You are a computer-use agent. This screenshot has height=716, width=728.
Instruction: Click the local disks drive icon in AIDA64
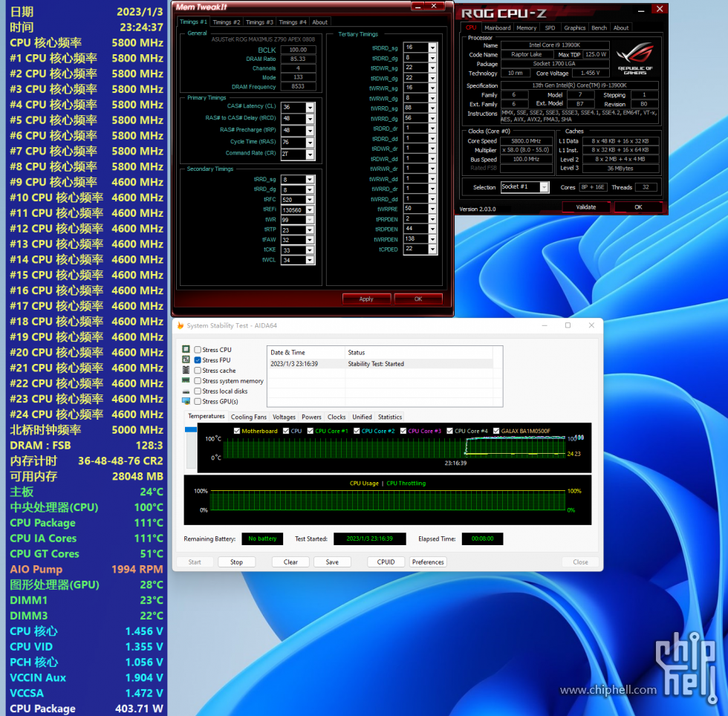click(x=186, y=391)
